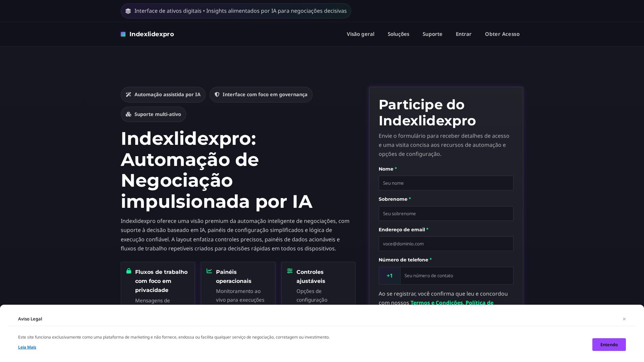644x362 pixels.
Task: Open the Visão geral menu item
Action: pos(360,34)
